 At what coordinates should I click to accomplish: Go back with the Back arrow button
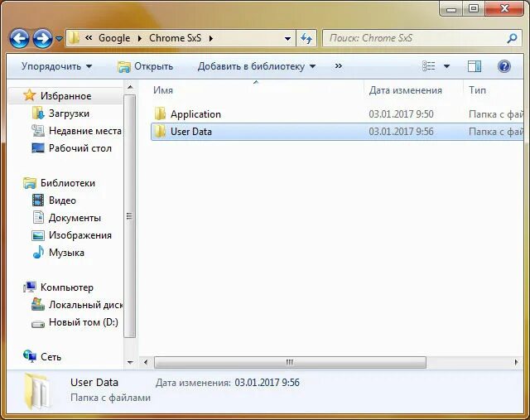pyautogui.click(x=19, y=39)
